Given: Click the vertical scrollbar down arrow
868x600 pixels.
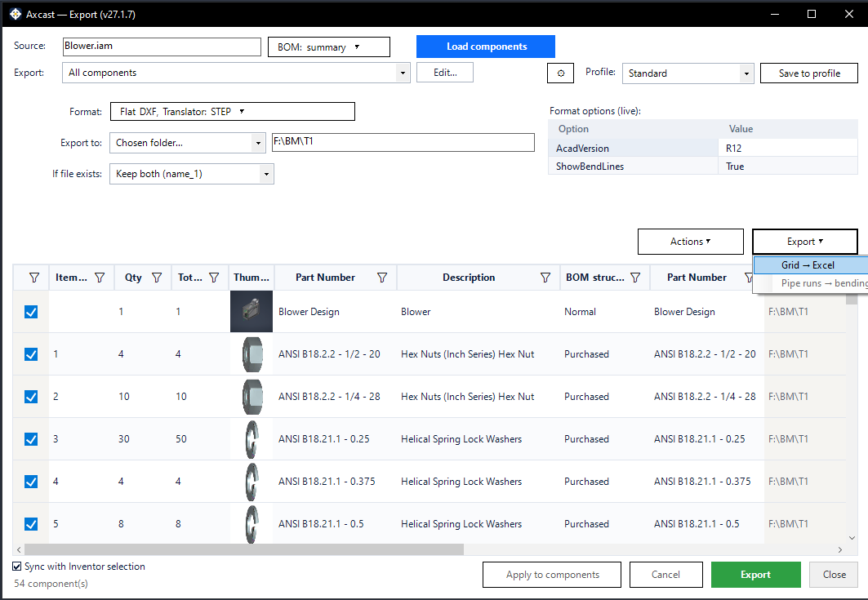Looking at the screenshot, I should pyautogui.click(x=852, y=537).
